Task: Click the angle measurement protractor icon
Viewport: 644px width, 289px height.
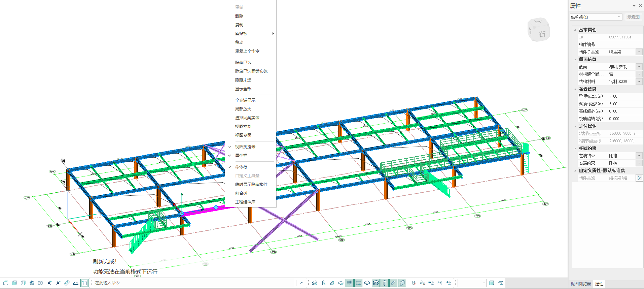Action: (x=76, y=283)
